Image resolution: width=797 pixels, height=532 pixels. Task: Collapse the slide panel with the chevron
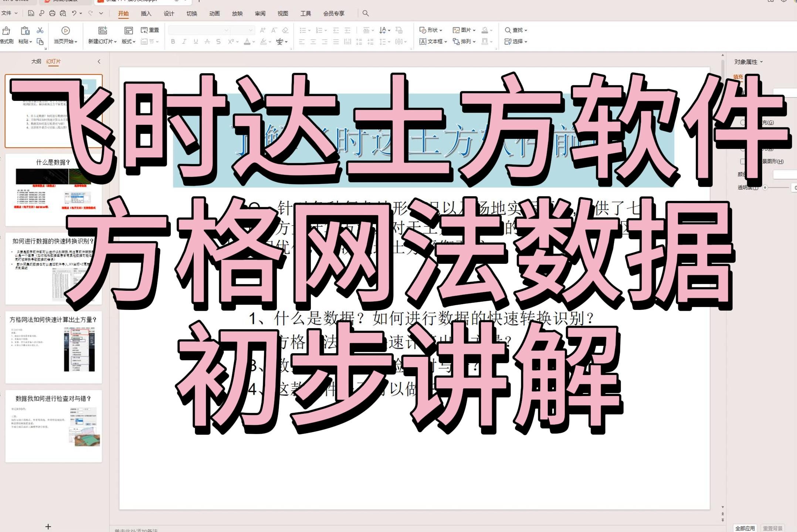[x=99, y=61]
